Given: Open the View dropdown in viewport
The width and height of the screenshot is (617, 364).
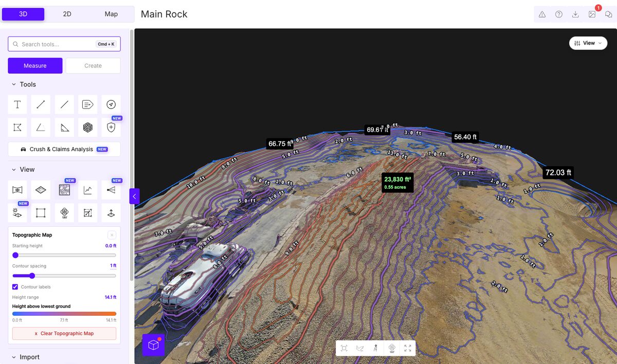Looking at the screenshot, I should (x=588, y=43).
